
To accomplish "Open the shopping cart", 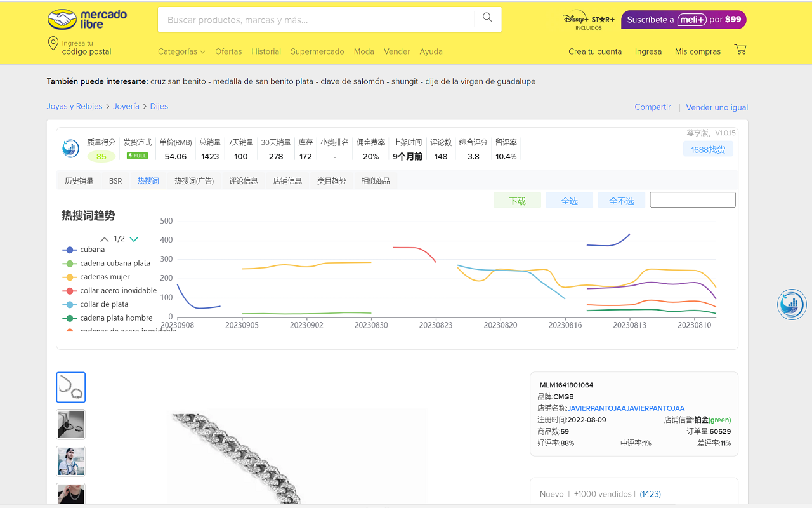I will point(740,50).
